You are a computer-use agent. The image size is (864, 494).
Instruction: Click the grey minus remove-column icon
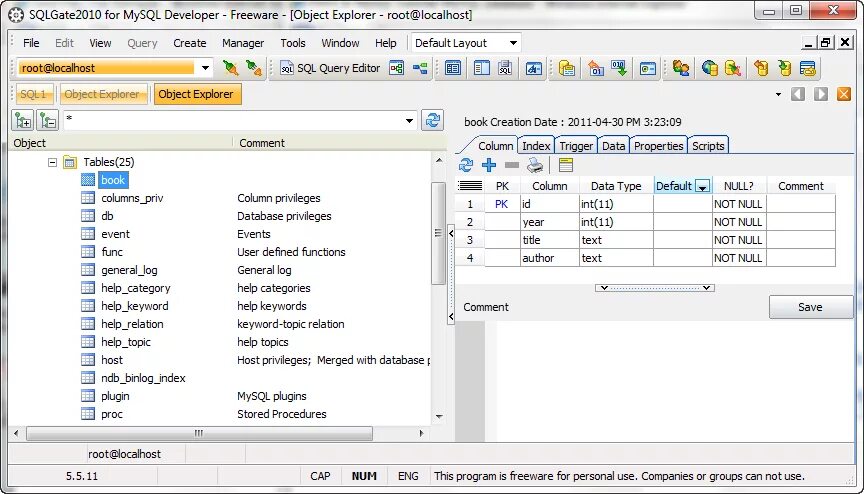tap(512, 165)
